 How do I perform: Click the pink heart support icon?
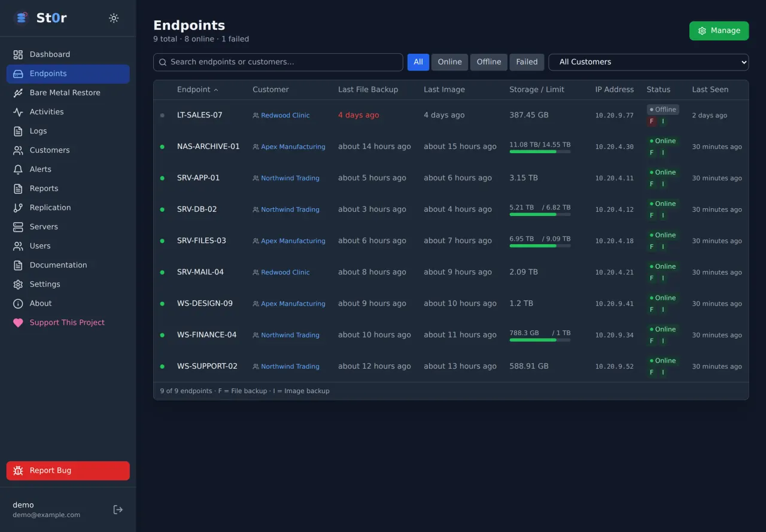coord(18,323)
